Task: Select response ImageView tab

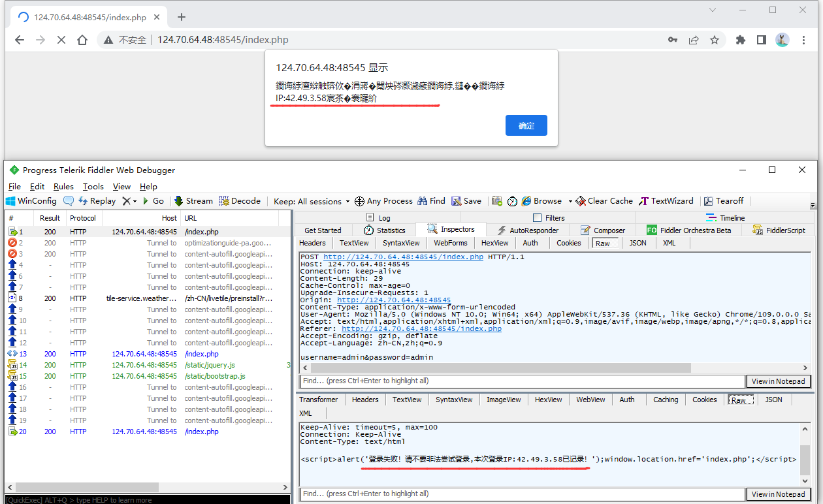Action: (x=504, y=400)
